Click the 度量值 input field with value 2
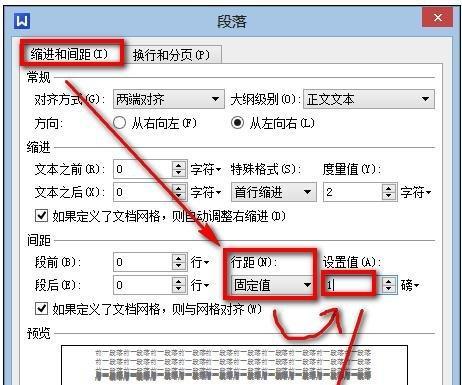462x385 pixels. coord(353,192)
